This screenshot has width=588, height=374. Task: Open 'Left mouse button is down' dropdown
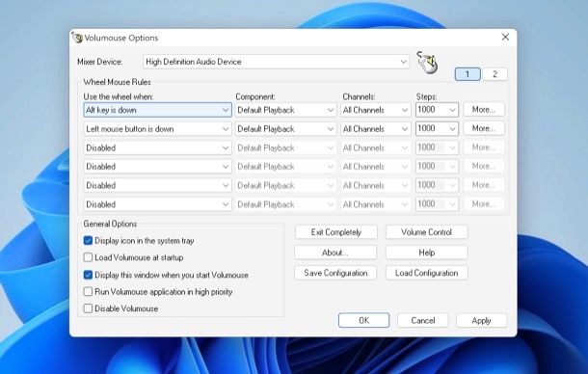tap(157, 128)
